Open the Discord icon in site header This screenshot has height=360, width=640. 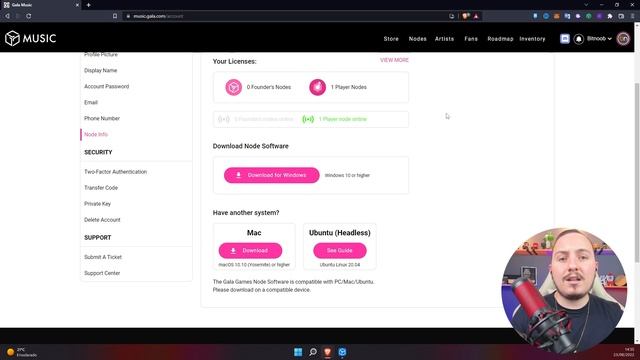[x=564, y=39]
